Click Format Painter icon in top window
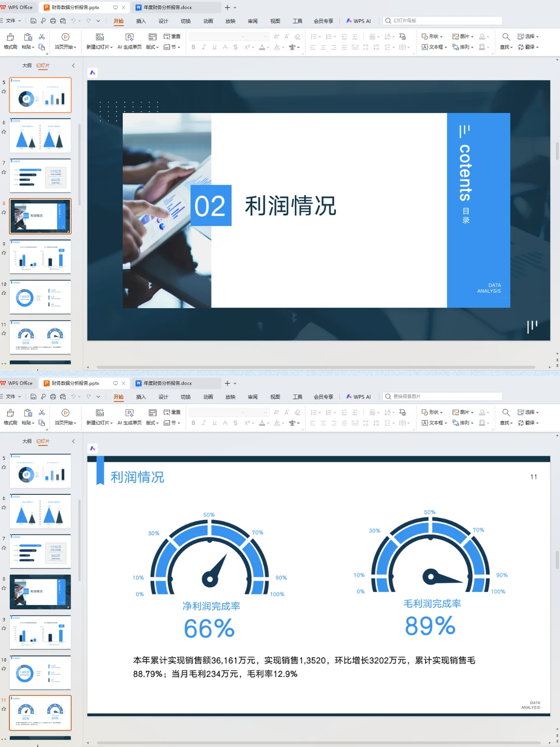The height and width of the screenshot is (747, 560). [x=10, y=37]
